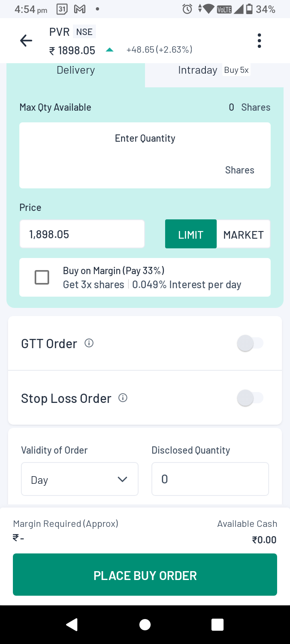
Task: Tap the Stop Loss Order info icon
Action: tap(123, 398)
